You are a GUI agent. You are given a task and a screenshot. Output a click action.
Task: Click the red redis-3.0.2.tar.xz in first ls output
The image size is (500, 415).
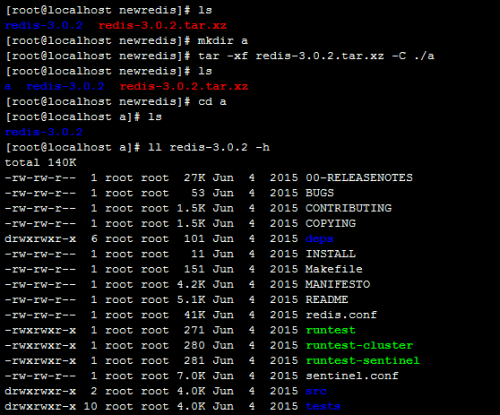(x=163, y=26)
